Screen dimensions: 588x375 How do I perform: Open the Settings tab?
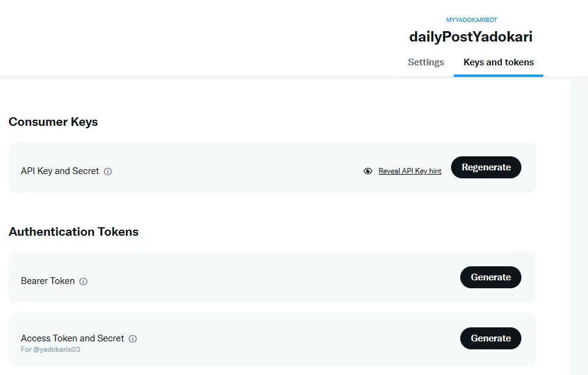pyautogui.click(x=425, y=62)
